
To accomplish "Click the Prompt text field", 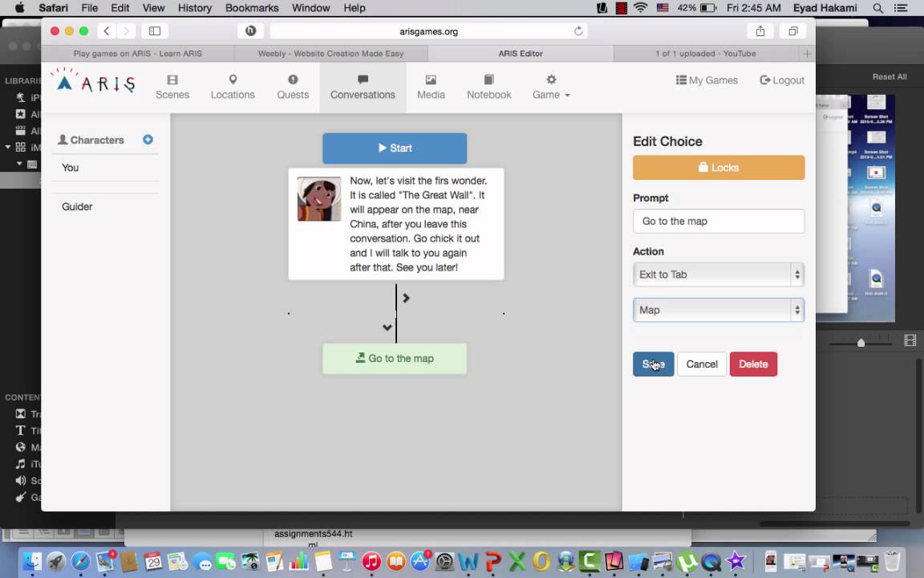I will (719, 222).
